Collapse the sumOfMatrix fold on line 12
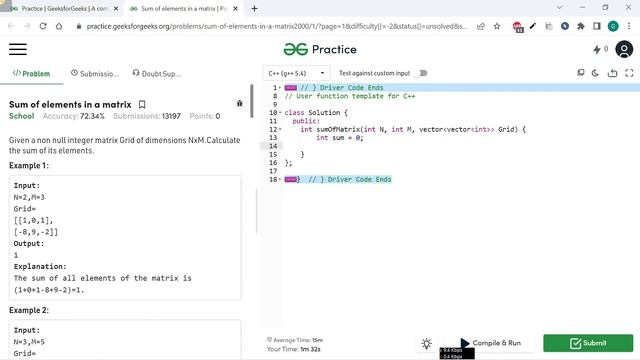Viewport: 640px width, 360px height. tap(280, 129)
